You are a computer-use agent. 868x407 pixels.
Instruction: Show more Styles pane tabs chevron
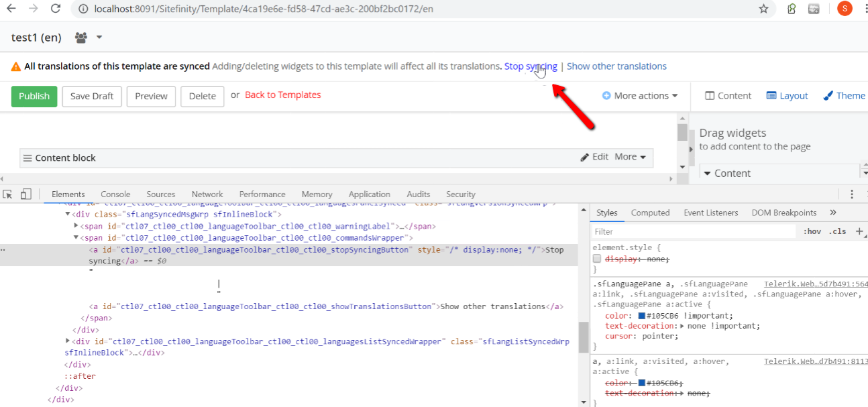coord(833,213)
